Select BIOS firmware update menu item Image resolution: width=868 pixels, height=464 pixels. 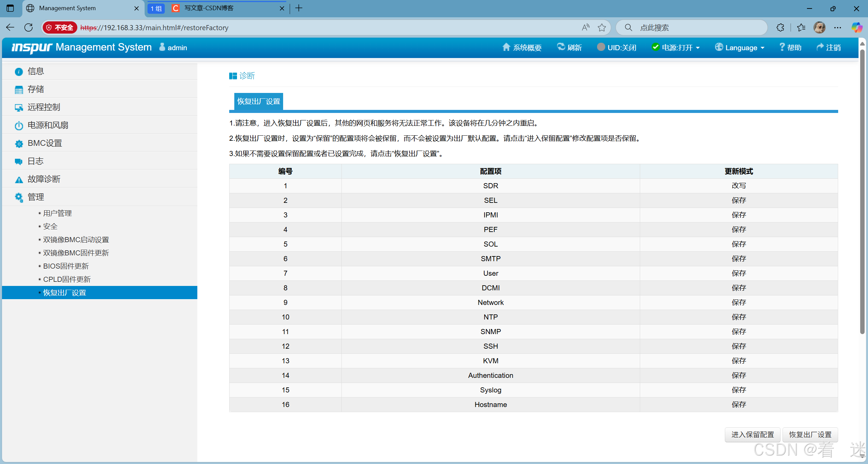(66, 266)
